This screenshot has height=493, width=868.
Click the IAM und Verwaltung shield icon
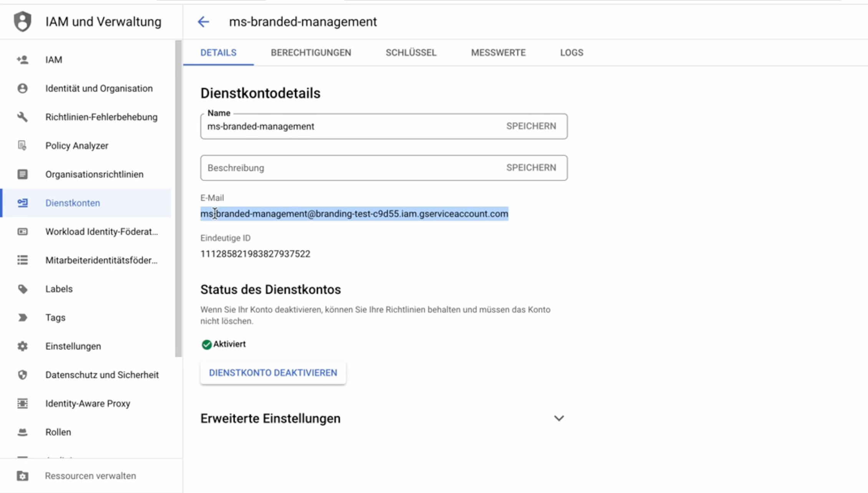[x=22, y=22]
